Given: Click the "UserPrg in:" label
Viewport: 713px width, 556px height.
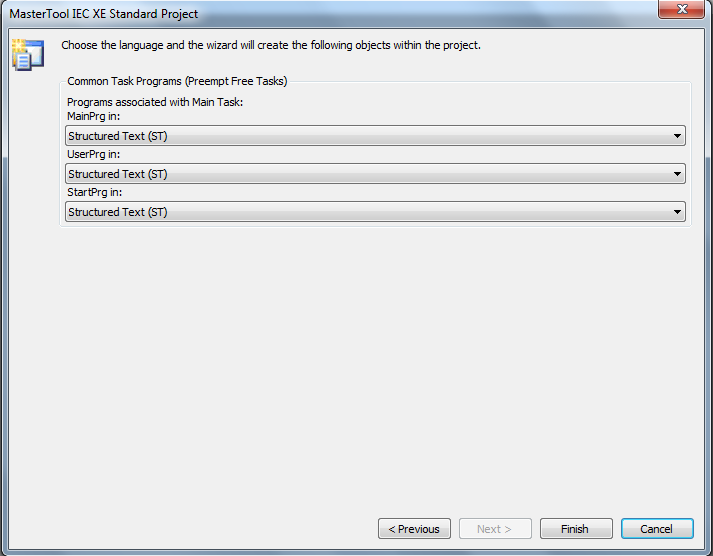Looking at the screenshot, I should [x=93, y=154].
